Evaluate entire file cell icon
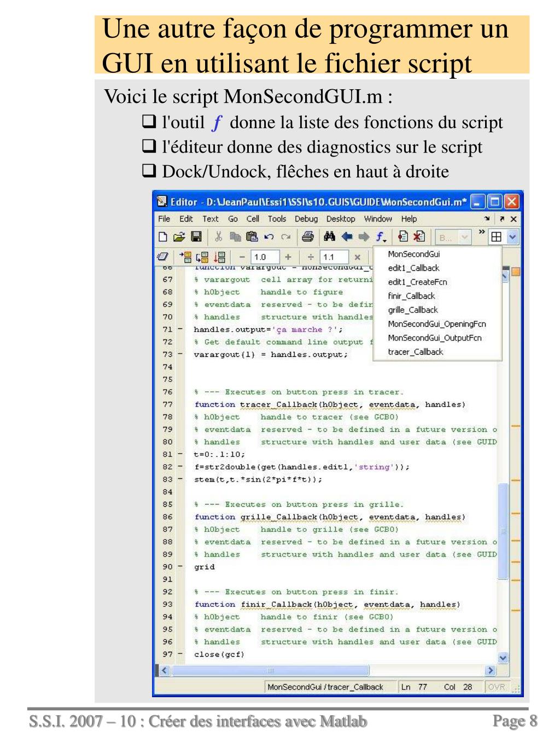The height and width of the screenshot is (747, 560). tap(219, 257)
